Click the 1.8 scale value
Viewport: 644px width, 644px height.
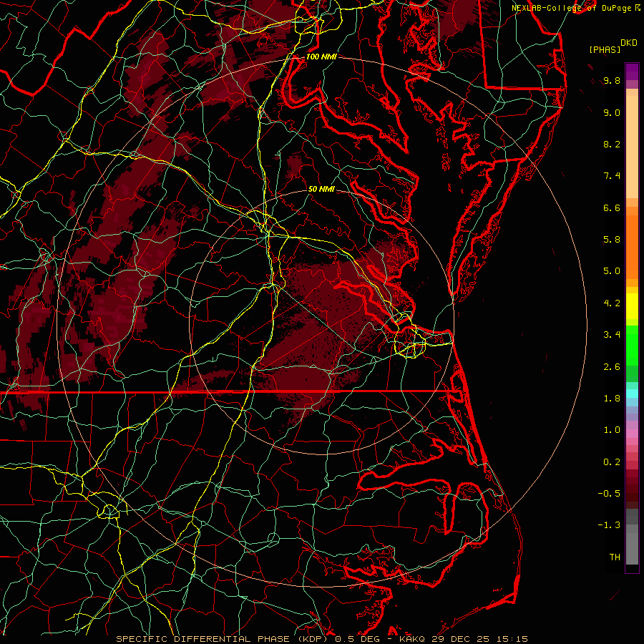(x=612, y=399)
